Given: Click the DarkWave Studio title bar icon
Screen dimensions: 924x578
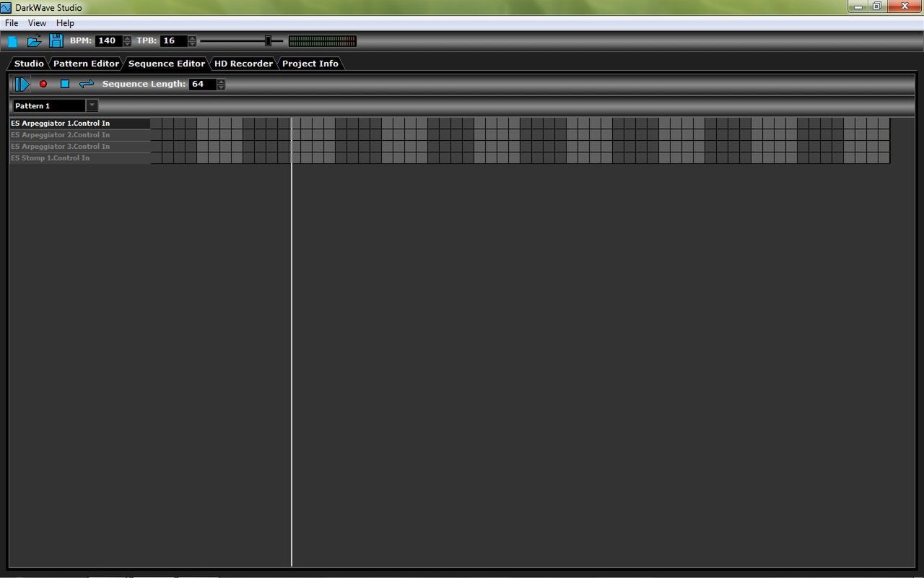Looking at the screenshot, I should (x=6, y=7).
